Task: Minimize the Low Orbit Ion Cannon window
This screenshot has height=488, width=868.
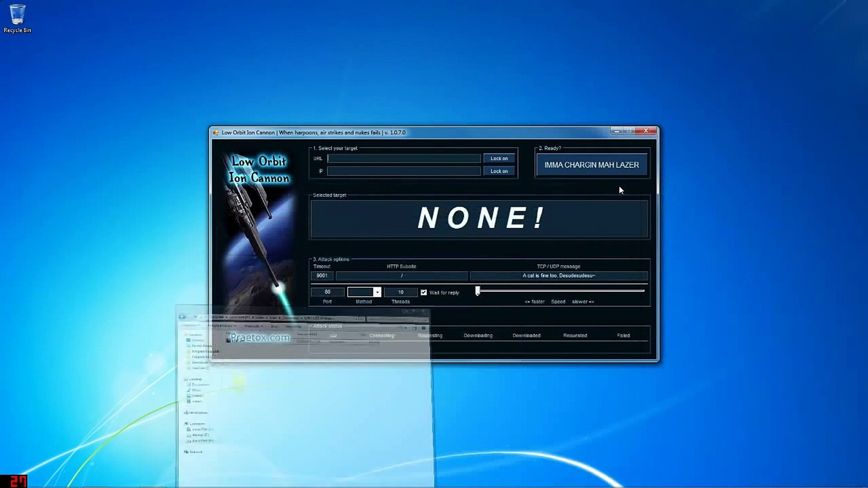Action: [x=616, y=131]
